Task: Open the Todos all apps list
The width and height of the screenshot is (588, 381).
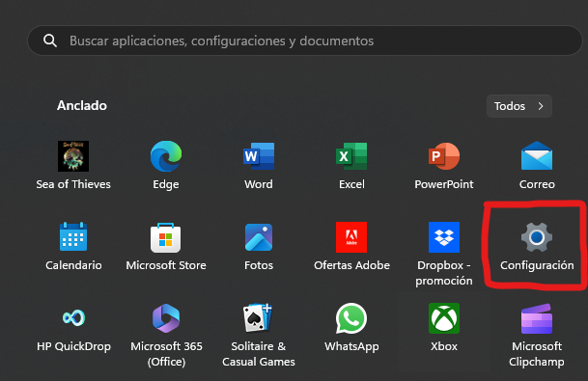Action: (x=519, y=106)
